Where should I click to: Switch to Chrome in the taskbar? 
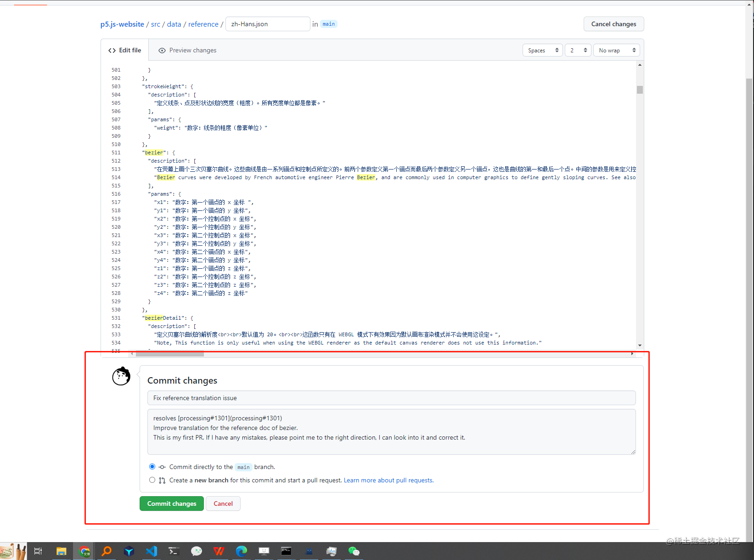(84, 551)
